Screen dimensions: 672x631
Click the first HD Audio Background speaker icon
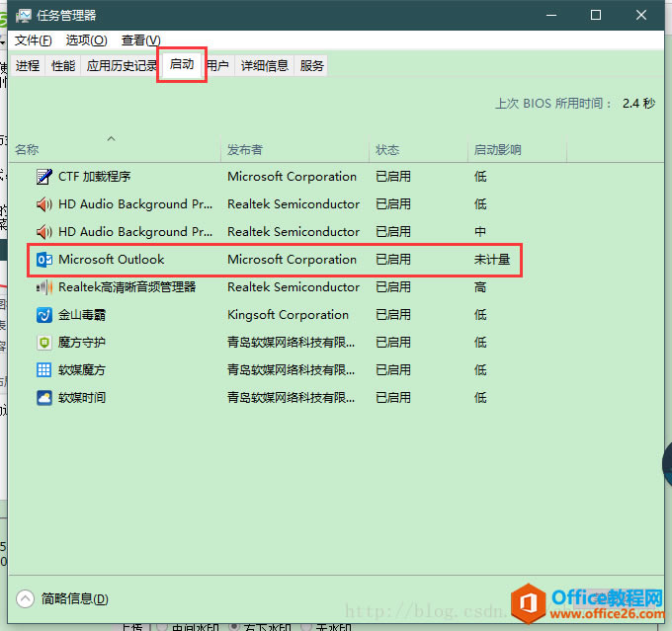(x=43, y=204)
